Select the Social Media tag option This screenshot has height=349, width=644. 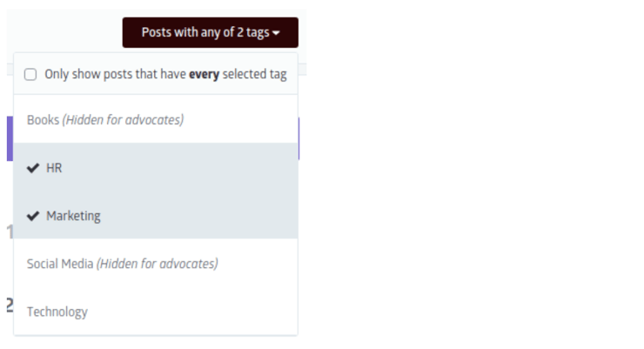[156, 263]
